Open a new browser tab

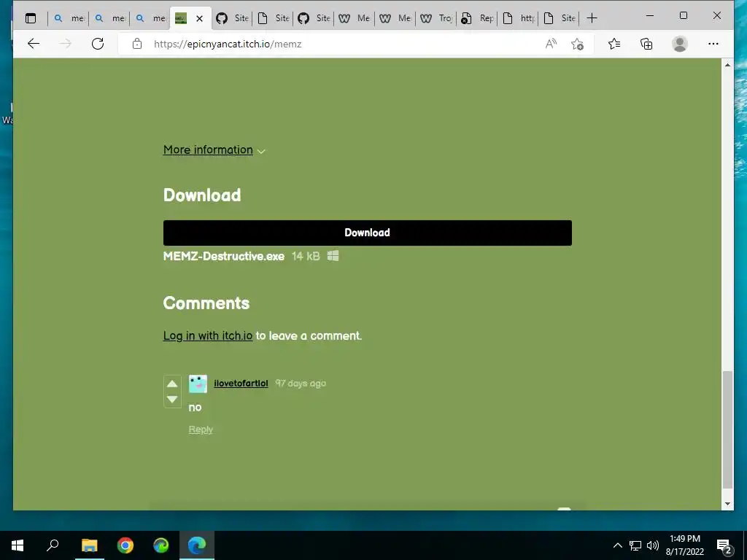pyautogui.click(x=592, y=18)
